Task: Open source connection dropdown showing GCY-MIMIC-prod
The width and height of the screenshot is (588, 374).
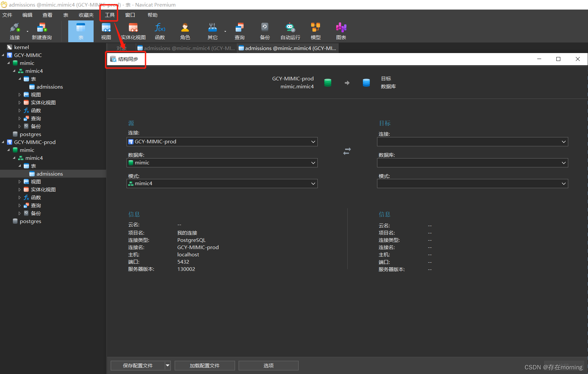Action: tap(222, 142)
